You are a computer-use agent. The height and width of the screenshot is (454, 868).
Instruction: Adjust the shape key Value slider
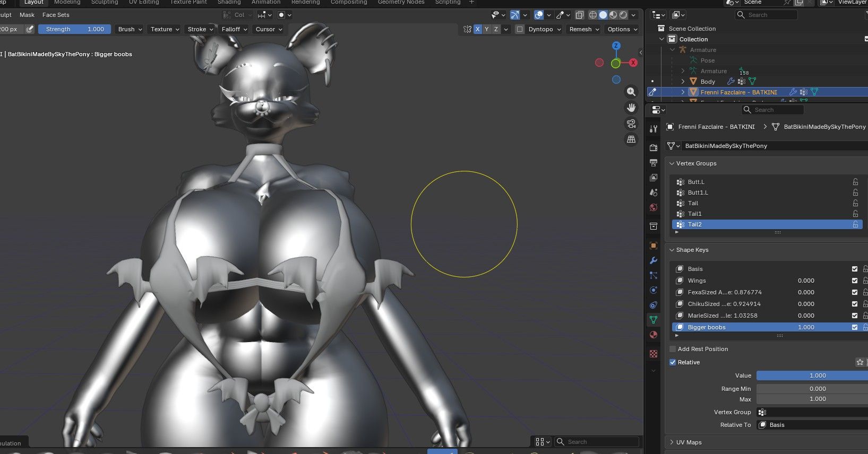812,376
